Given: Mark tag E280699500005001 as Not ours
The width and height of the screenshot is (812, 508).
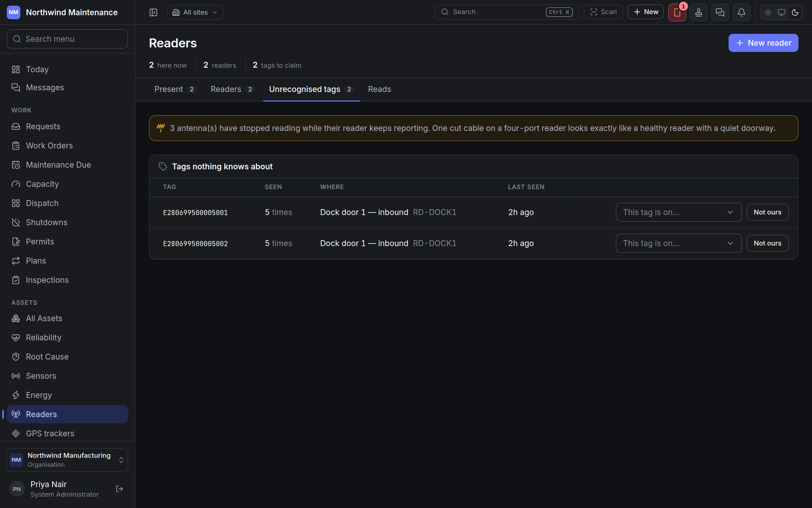Looking at the screenshot, I should (x=767, y=212).
